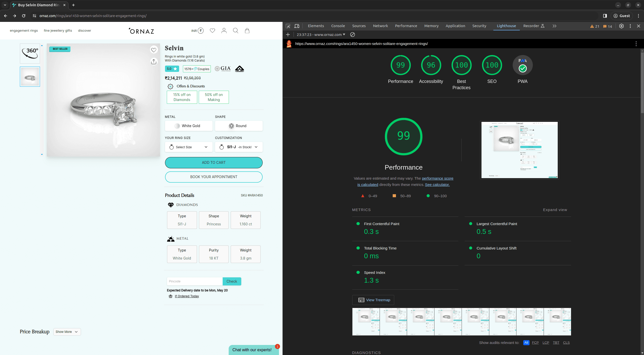The image size is (644, 355).
Task: Open DevTools customize three-dot menu
Action: coord(630,26)
